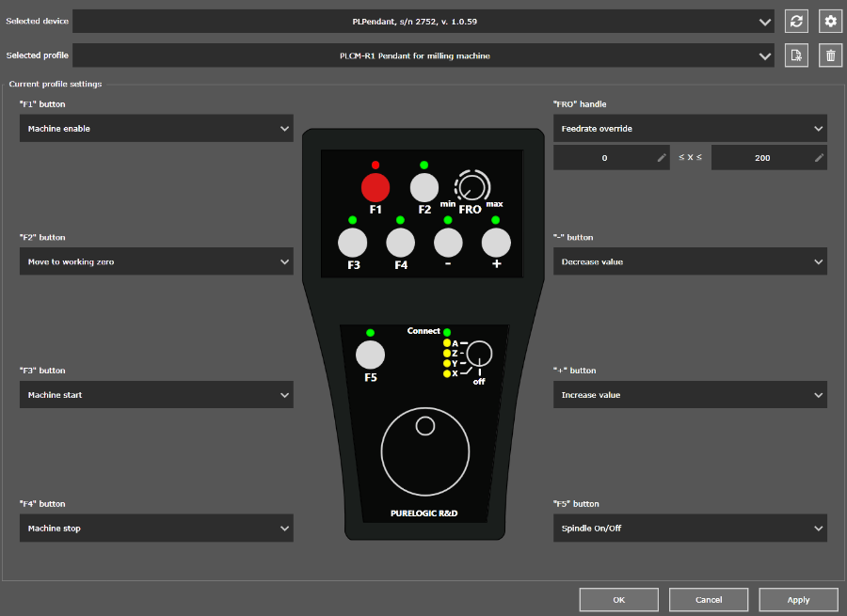Click the F5 button on pendant image
Viewport: 847px width, 616px height.
(x=370, y=355)
